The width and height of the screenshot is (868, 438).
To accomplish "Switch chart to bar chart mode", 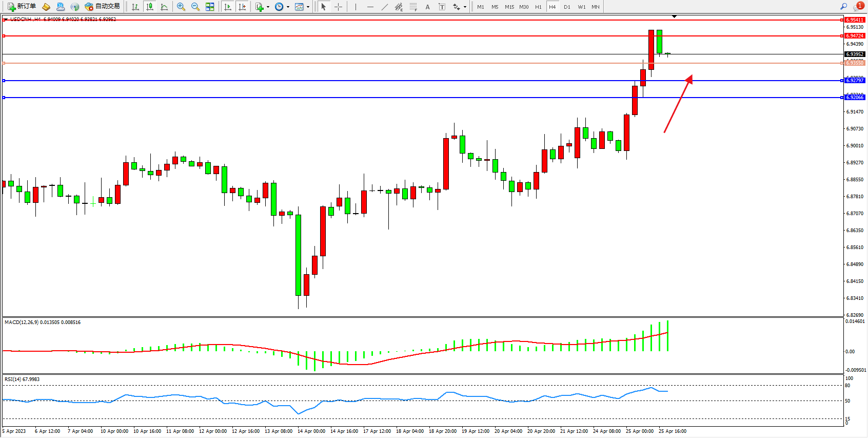I will [x=135, y=7].
